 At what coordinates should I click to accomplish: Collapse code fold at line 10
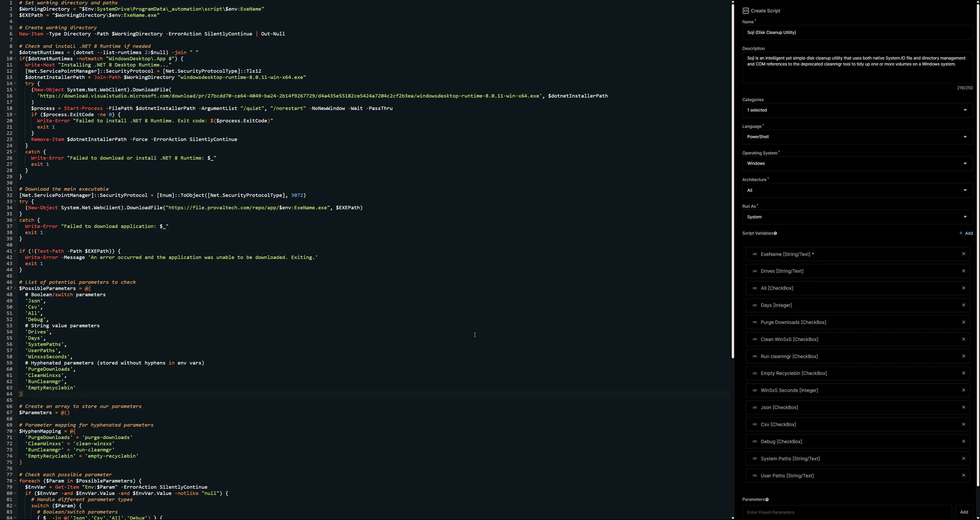coord(15,59)
